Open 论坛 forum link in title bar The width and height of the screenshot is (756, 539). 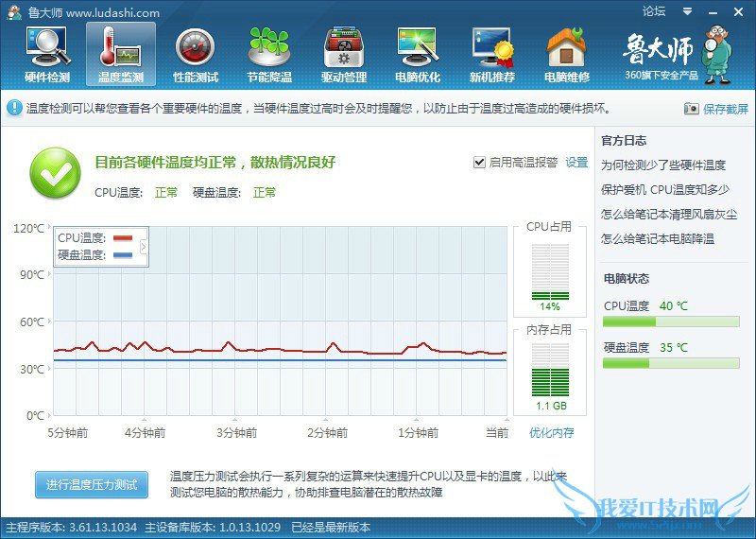[654, 11]
